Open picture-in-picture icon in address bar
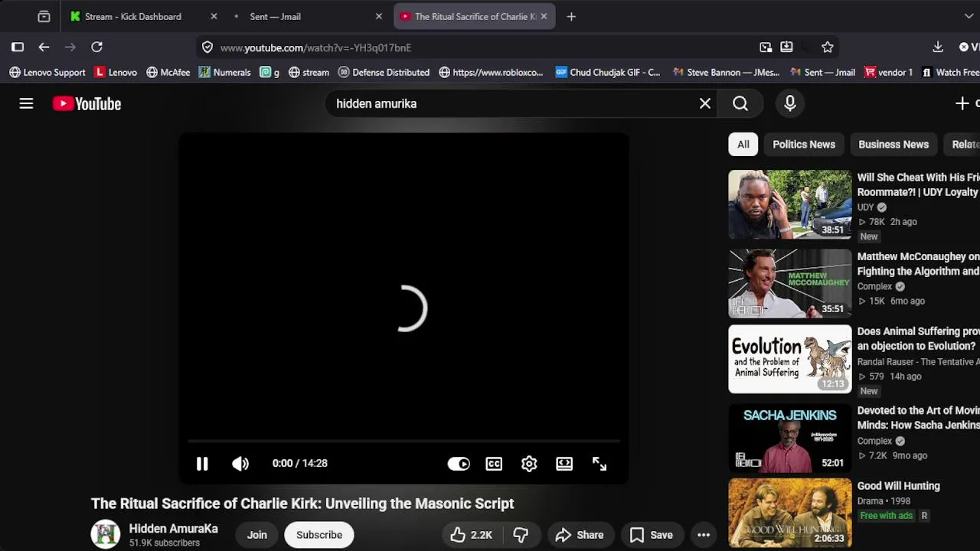 point(766,47)
